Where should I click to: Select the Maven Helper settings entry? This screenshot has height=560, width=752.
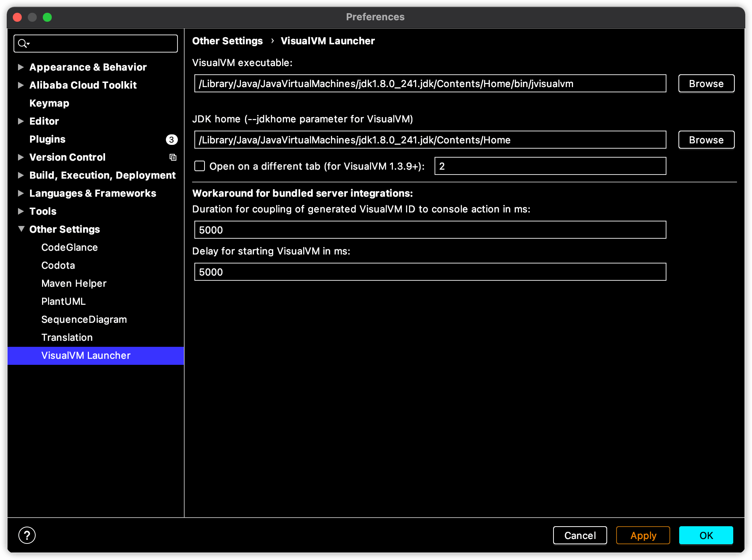pos(74,283)
